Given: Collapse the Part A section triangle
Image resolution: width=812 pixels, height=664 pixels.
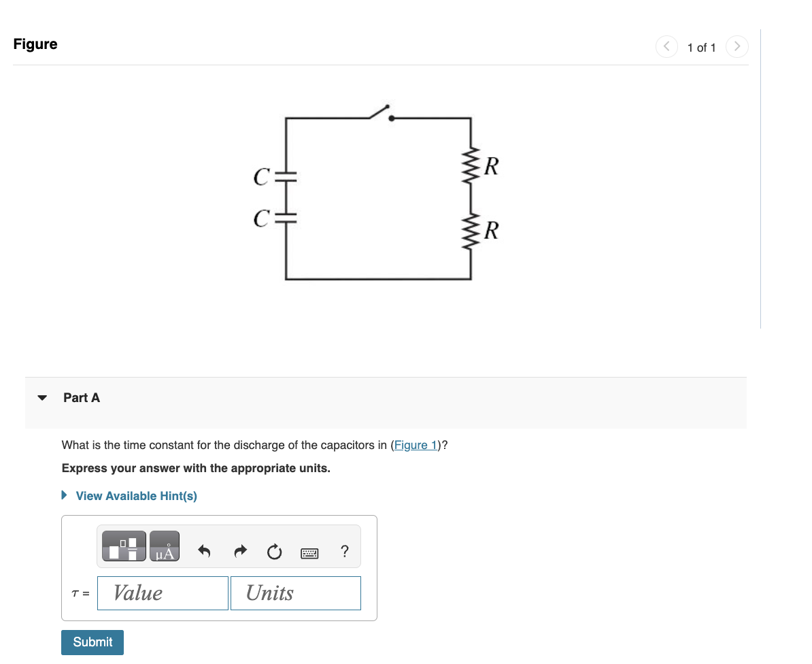Looking at the screenshot, I should point(41,398).
